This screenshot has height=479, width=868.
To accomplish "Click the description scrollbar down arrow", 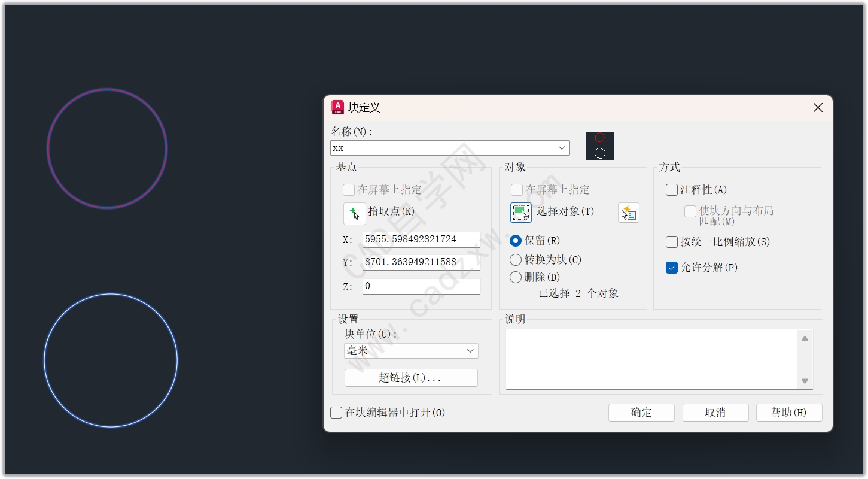I will point(805,381).
